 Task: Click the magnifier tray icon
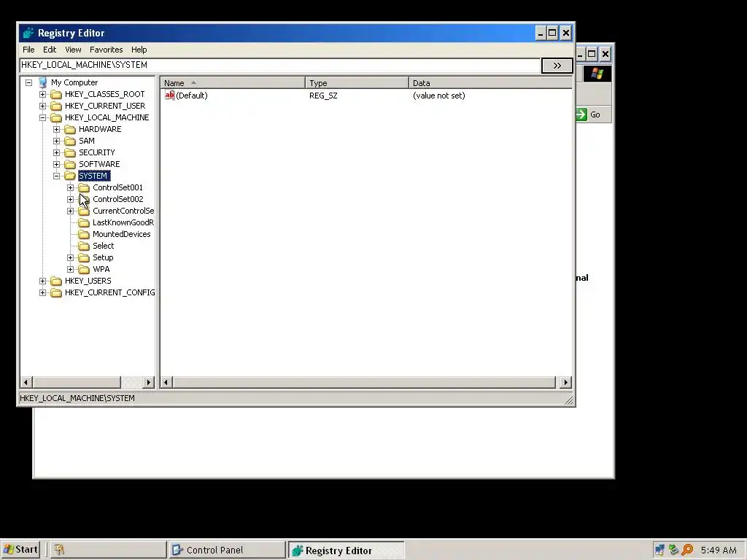pyautogui.click(x=687, y=550)
